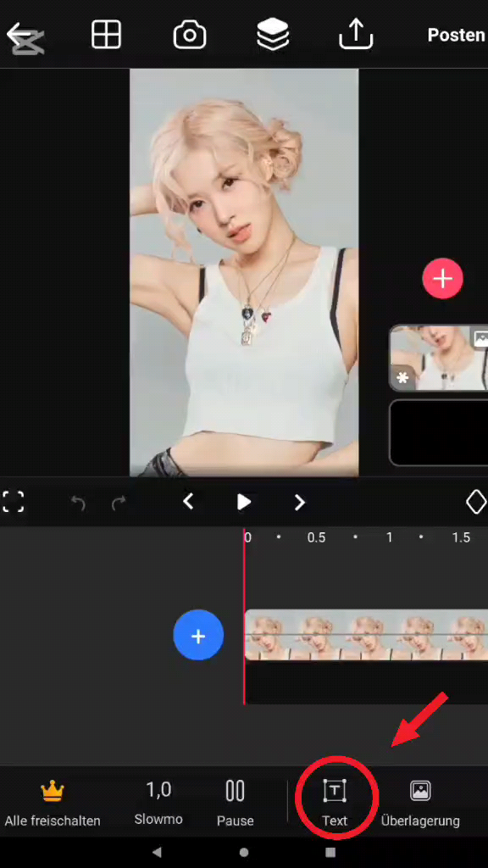The width and height of the screenshot is (488, 868).
Task: Toggle fullscreen preview icon
Action: click(x=14, y=502)
